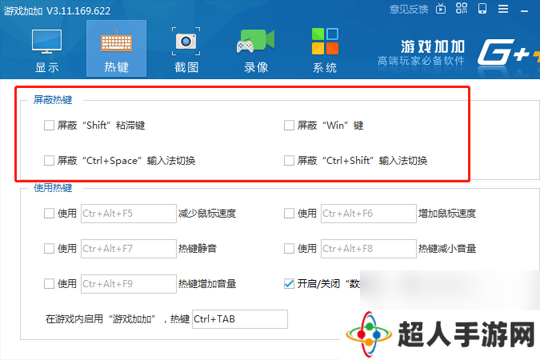
Task: Check 使用 box for 热键静音
Action: click(x=49, y=248)
